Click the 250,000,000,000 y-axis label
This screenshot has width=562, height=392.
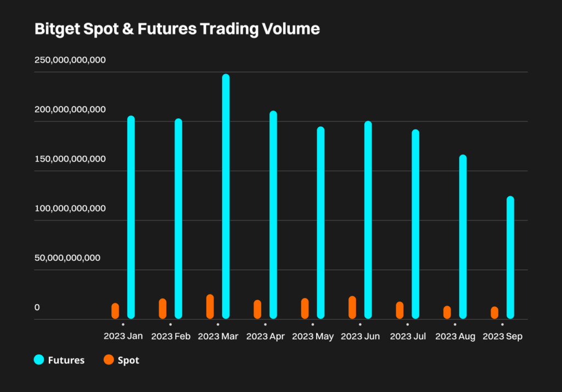point(70,60)
